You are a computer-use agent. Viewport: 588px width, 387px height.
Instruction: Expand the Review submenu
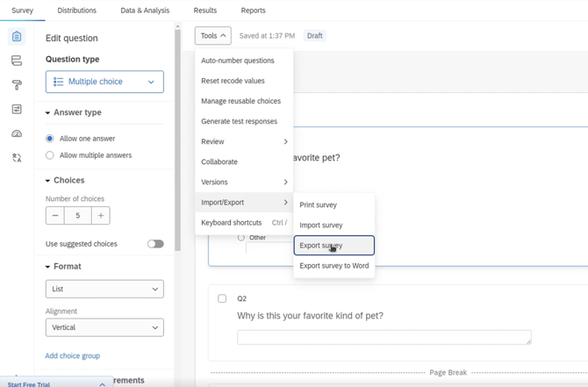[244, 141]
